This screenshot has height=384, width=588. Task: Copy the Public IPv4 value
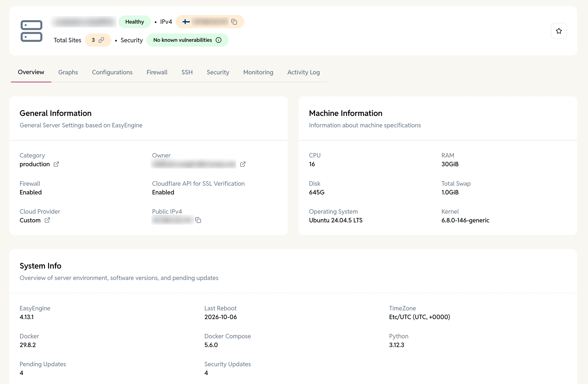198,220
